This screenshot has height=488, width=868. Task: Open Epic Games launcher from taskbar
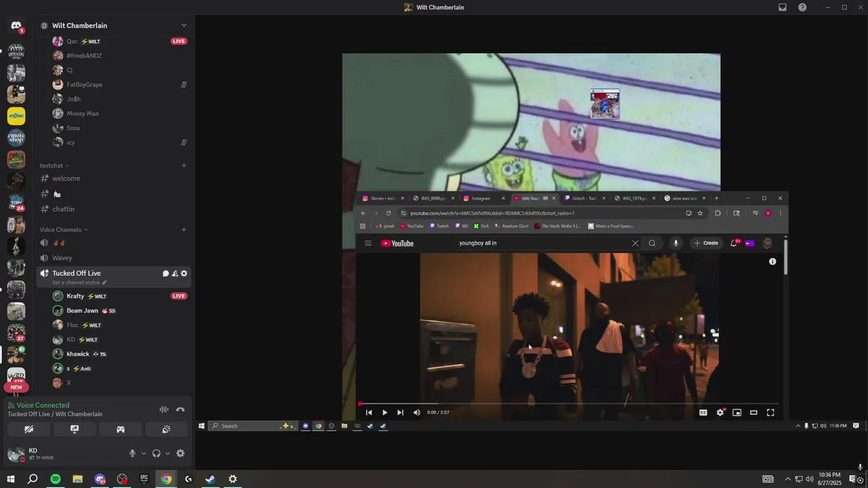point(144,479)
